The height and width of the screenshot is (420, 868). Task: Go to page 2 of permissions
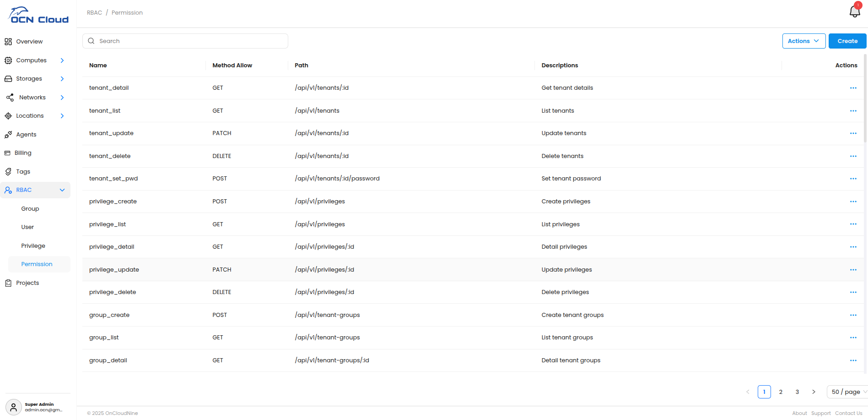[781, 392]
